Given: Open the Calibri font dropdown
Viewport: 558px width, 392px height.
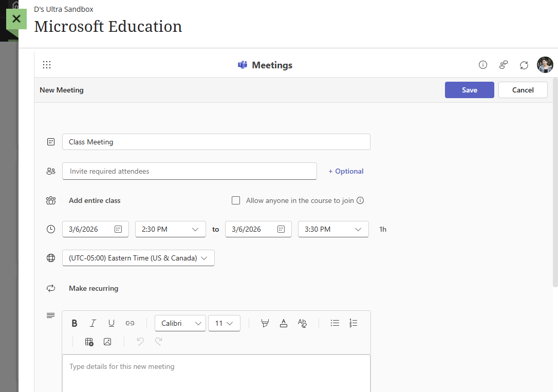Looking at the screenshot, I should pos(180,323).
